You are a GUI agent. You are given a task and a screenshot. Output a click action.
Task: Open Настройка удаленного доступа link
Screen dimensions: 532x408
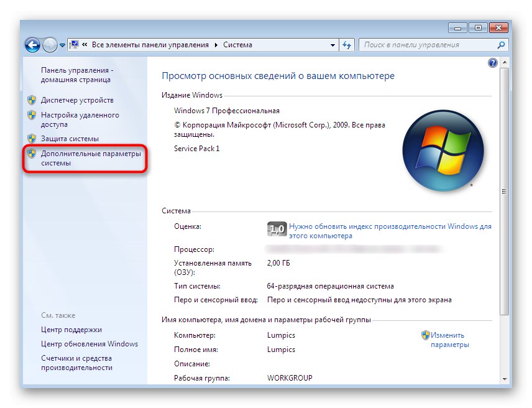click(80, 120)
